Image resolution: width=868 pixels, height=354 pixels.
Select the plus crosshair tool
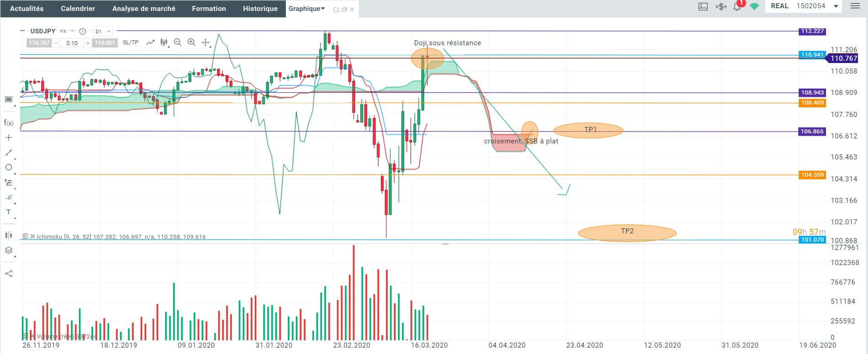pyautogui.click(x=9, y=137)
